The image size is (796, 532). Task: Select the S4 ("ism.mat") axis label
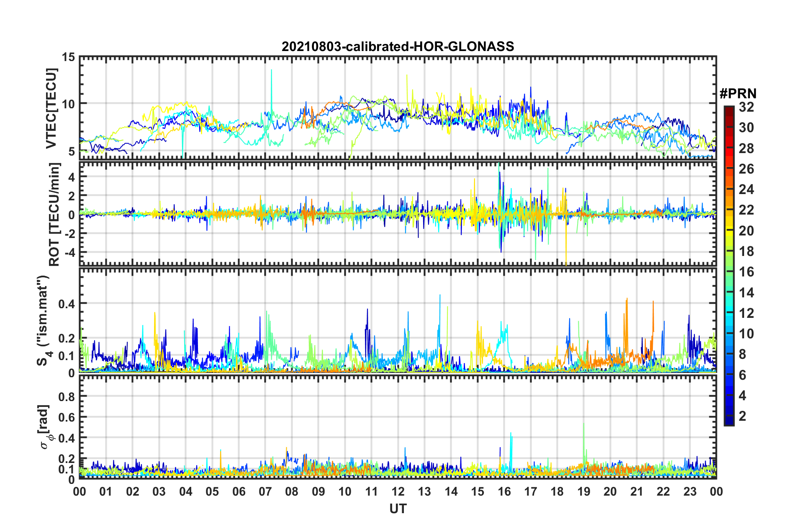tap(44, 320)
